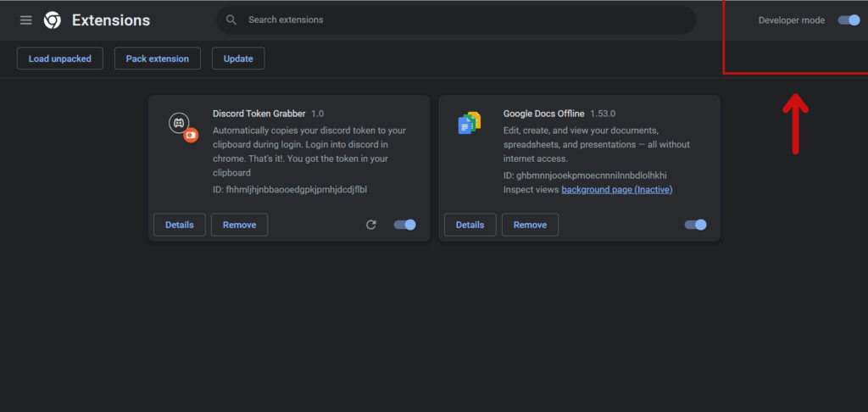
Task: Click the Chrome logo icon
Action: pyautogui.click(x=53, y=20)
